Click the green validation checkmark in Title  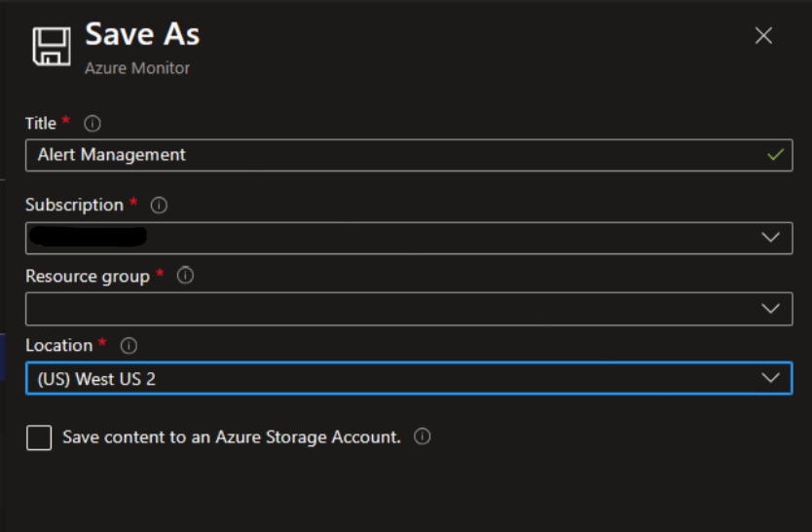click(x=775, y=154)
